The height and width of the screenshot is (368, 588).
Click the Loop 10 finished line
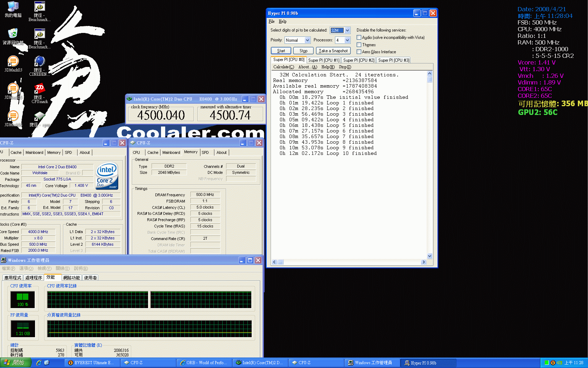(x=328, y=154)
